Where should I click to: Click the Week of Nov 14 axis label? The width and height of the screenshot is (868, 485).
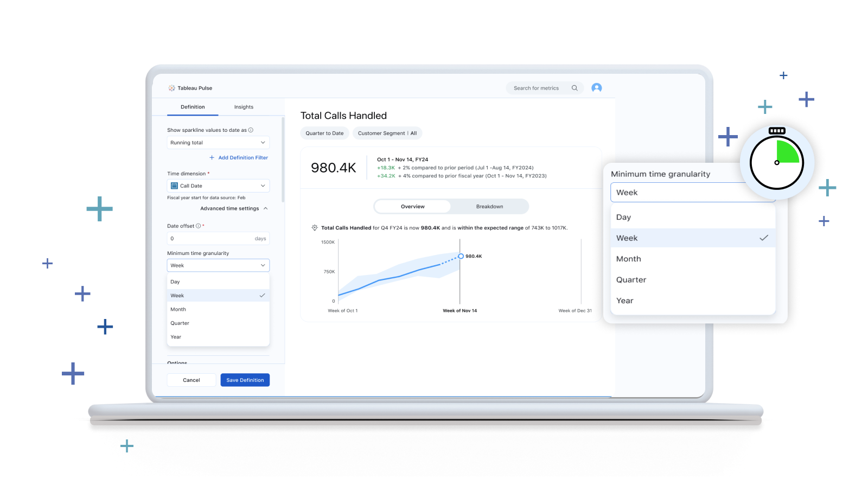click(x=460, y=311)
